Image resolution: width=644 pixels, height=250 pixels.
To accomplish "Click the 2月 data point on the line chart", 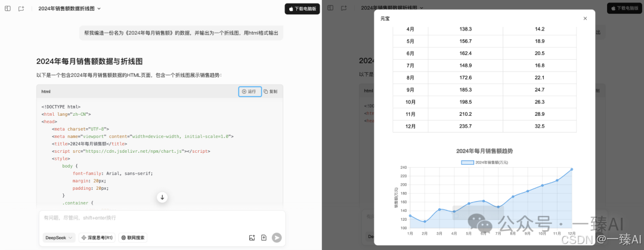I will 425,221.
